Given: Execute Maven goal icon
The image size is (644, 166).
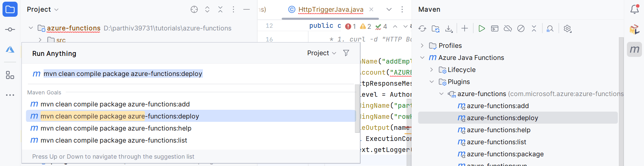Looking at the screenshot, I should point(495,29).
